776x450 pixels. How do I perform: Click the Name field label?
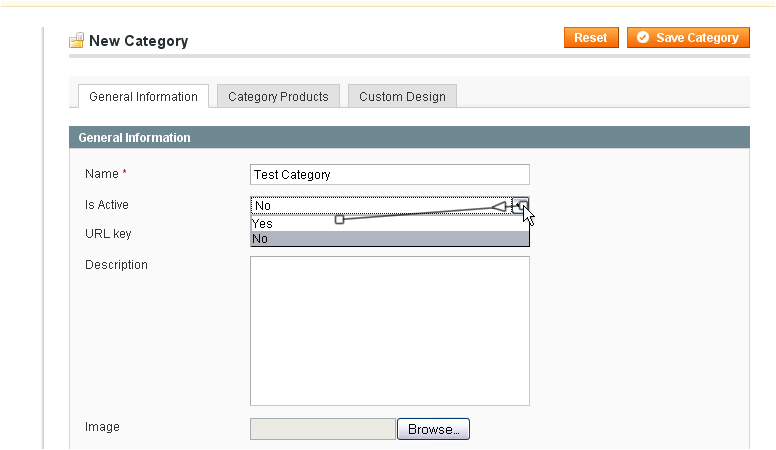101,174
